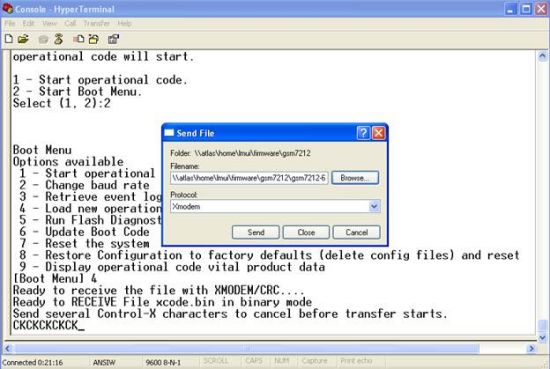Click the "Options available" terminal line
This screenshot has width=550, height=369.
tap(68, 162)
